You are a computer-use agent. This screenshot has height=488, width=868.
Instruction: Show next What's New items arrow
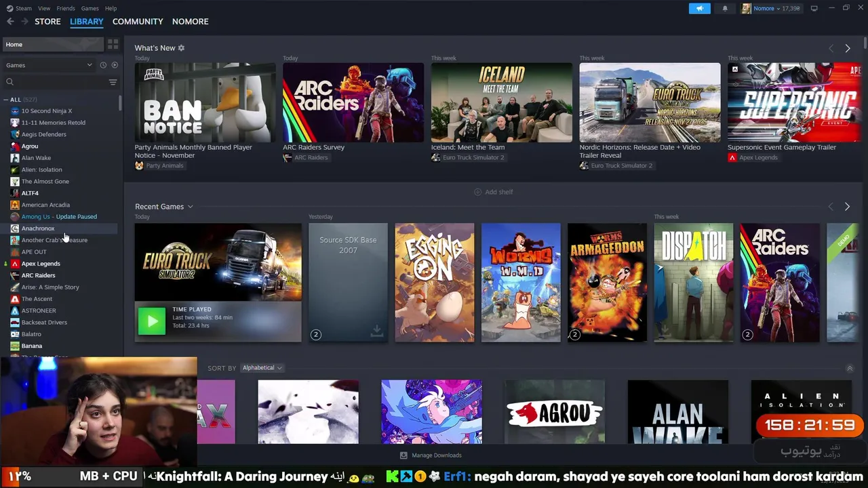(847, 48)
